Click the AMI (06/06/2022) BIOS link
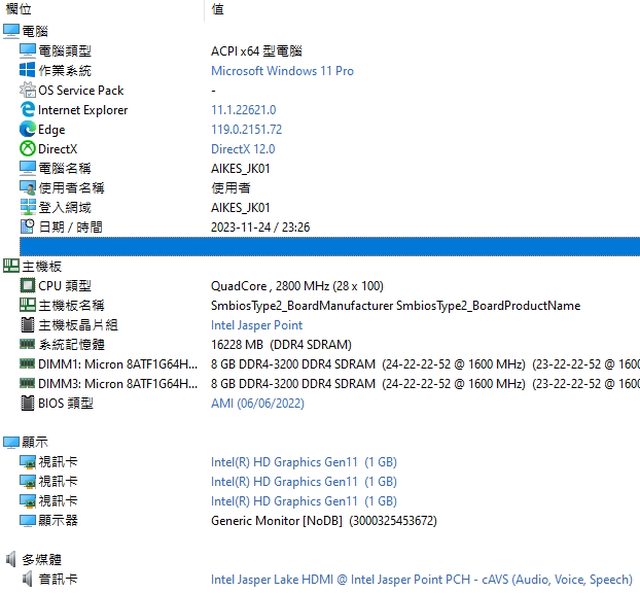Viewport: 640px width, 593px height. tap(257, 403)
